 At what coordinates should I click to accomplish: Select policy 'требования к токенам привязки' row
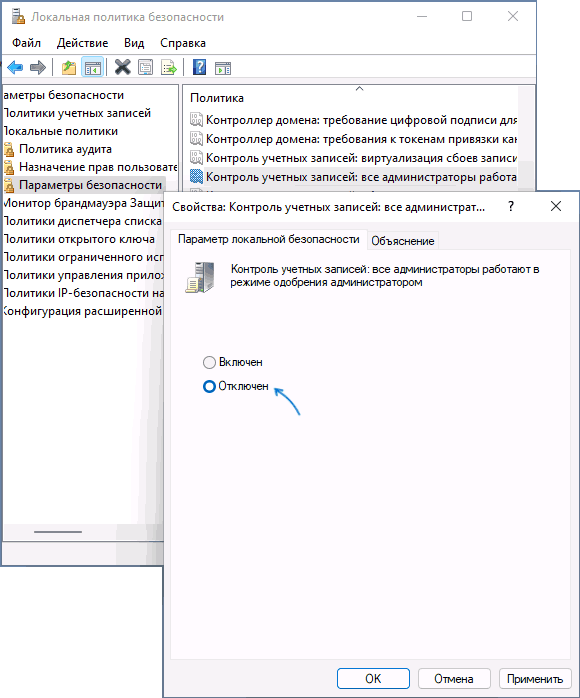pyautogui.click(x=354, y=139)
